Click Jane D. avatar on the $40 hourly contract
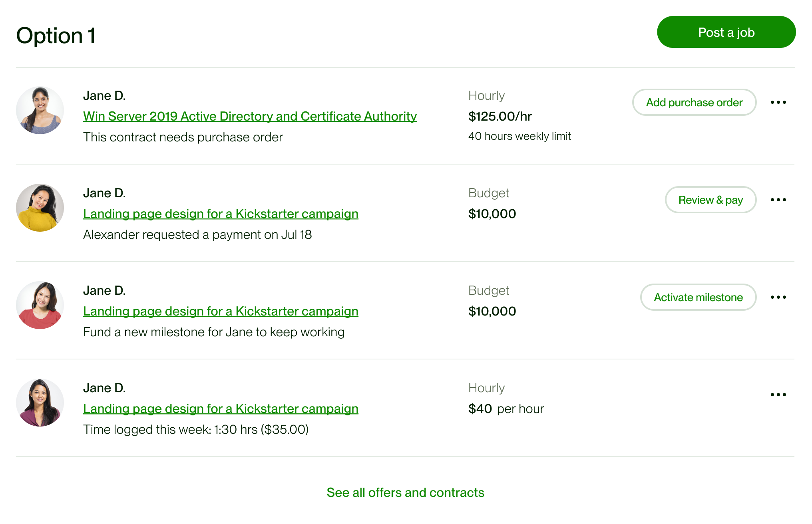The image size is (812, 524). (40, 403)
